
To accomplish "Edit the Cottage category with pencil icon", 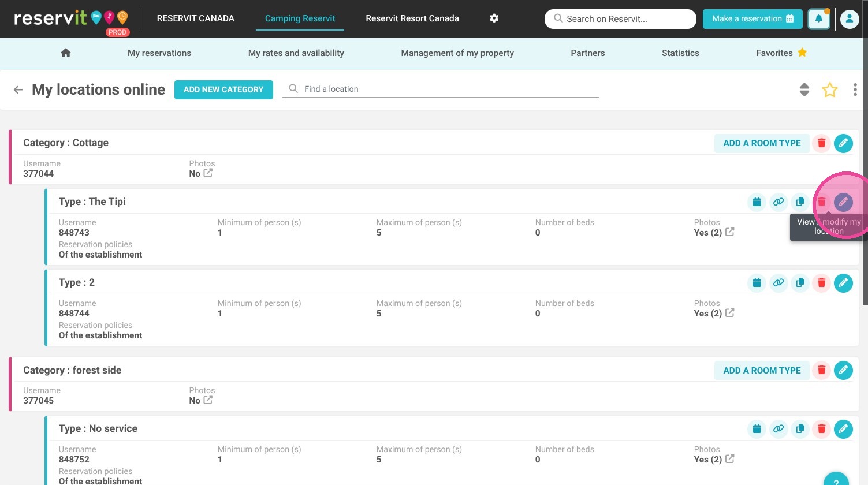I will tap(843, 143).
